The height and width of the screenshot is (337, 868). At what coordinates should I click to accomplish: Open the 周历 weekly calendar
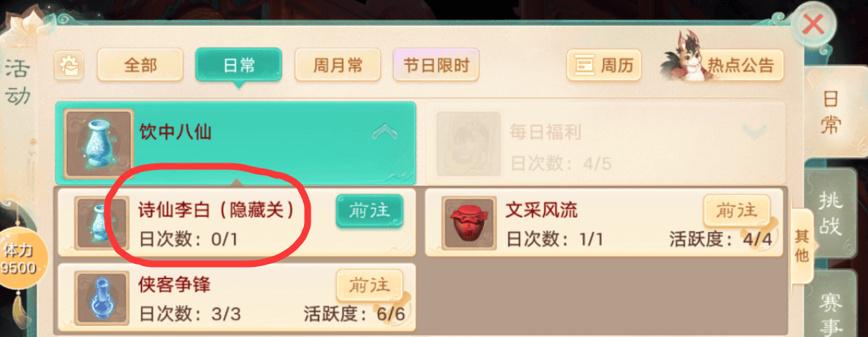click(x=604, y=66)
